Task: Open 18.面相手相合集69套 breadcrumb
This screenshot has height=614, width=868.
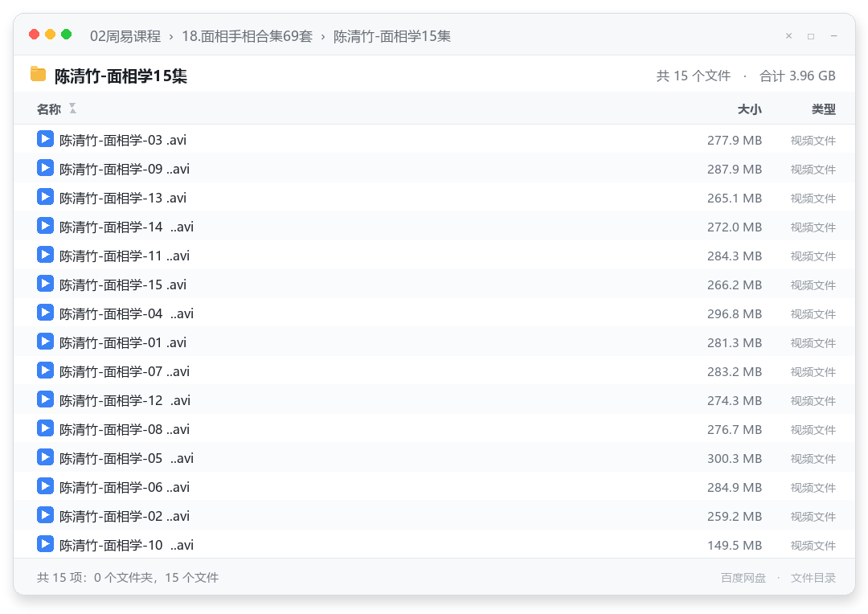Action: point(247,36)
